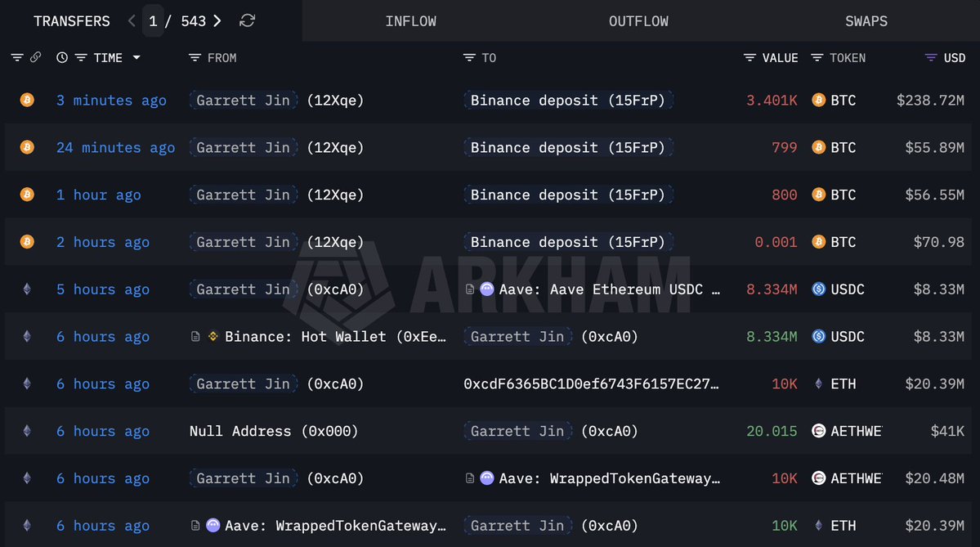Open the SWAPS tab

click(866, 21)
